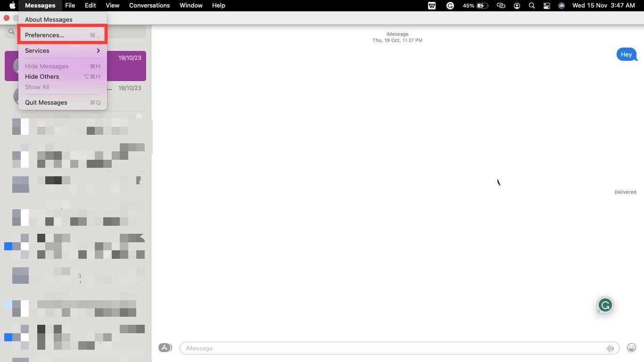
Task: Open the Creative Cloud menu bar icon
Action: pyautogui.click(x=501, y=6)
